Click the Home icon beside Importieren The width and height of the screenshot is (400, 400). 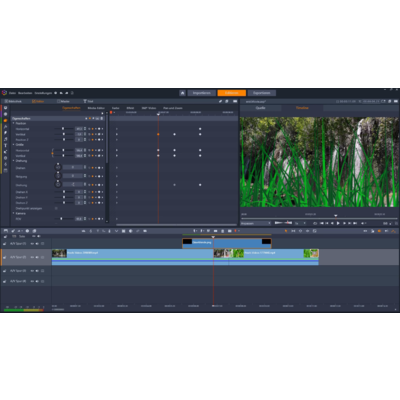pyautogui.click(x=182, y=93)
